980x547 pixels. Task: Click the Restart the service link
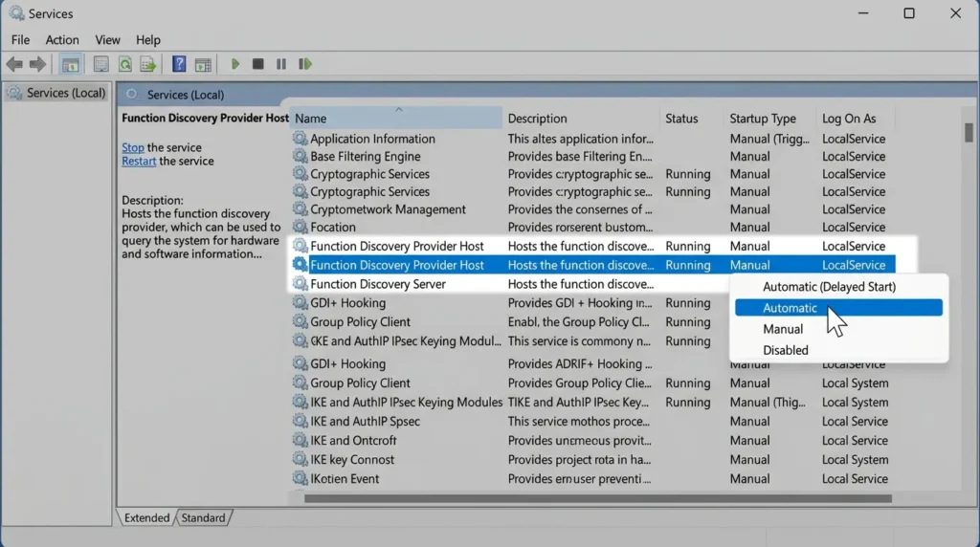click(139, 161)
